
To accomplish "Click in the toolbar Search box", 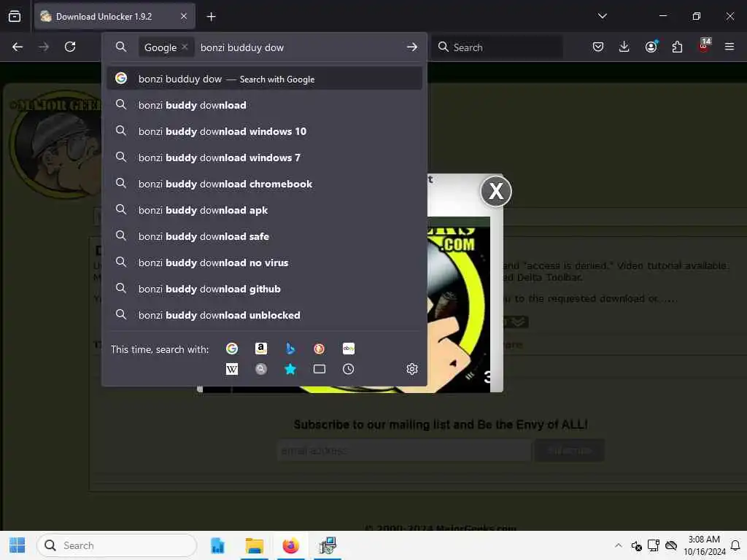I will [x=497, y=47].
